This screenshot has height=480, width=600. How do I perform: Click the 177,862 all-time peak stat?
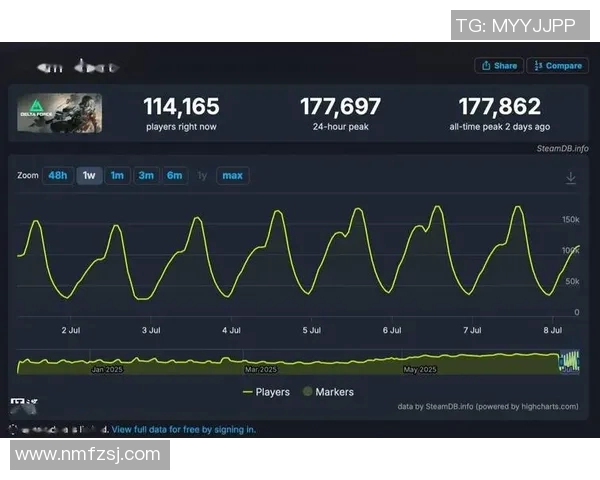click(499, 107)
